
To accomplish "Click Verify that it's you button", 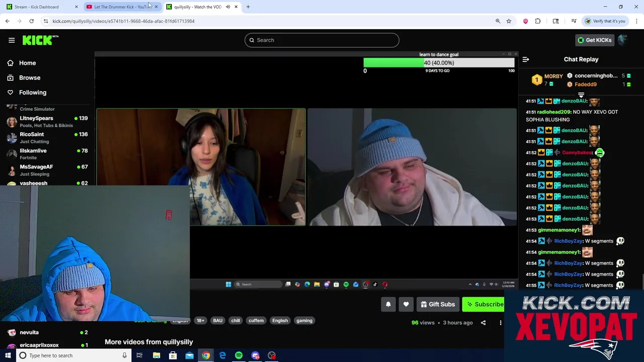I will click(x=605, y=21).
